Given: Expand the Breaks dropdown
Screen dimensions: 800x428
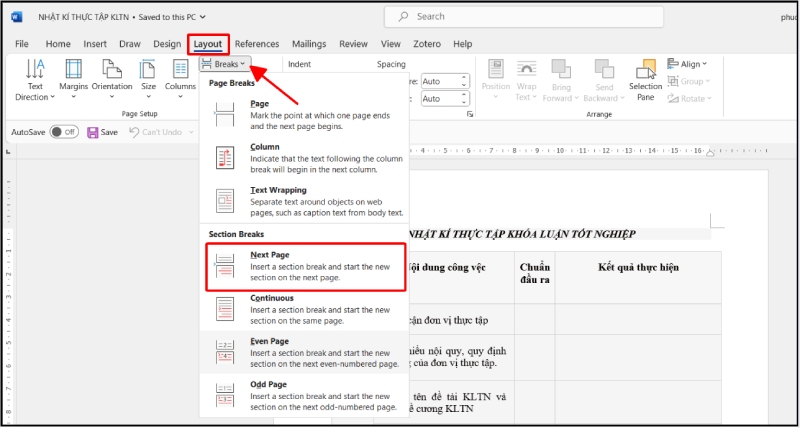Looking at the screenshot, I should point(223,64).
